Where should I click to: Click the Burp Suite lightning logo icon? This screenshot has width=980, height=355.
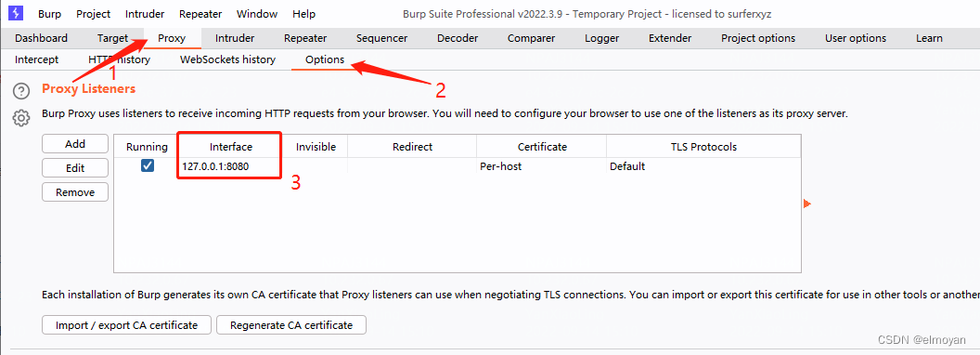pyautogui.click(x=17, y=12)
